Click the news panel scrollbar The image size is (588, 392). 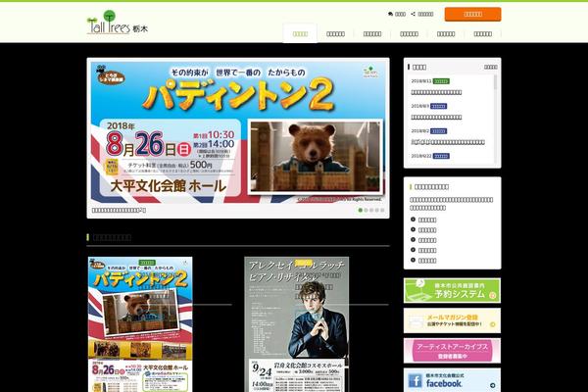click(495, 82)
